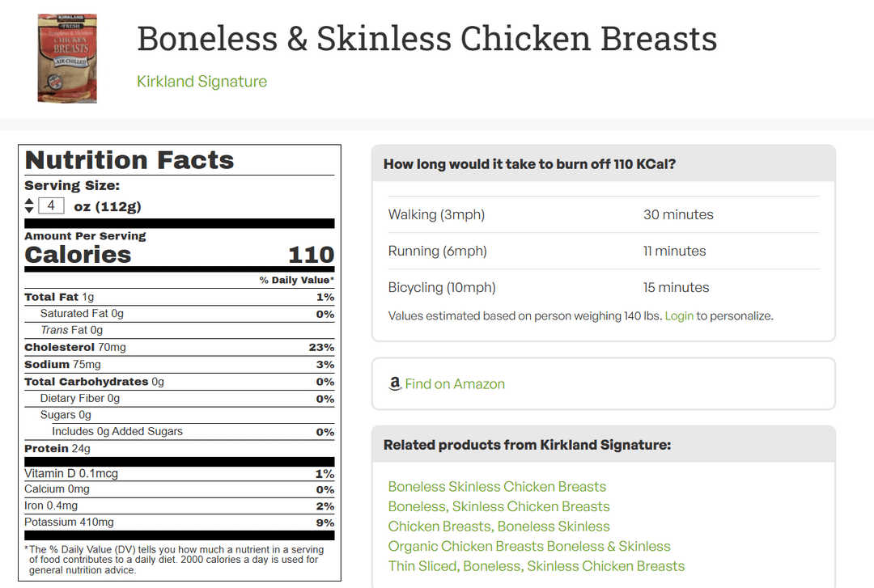The height and width of the screenshot is (588, 874).
Task: Click the Related products from Kirkland Signature header
Action: (x=528, y=445)
